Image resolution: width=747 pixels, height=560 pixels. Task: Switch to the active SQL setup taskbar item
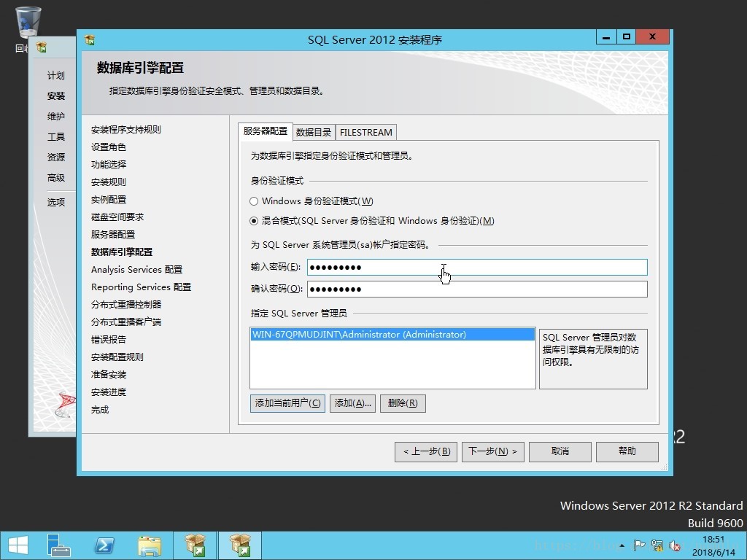pos(240,545)
